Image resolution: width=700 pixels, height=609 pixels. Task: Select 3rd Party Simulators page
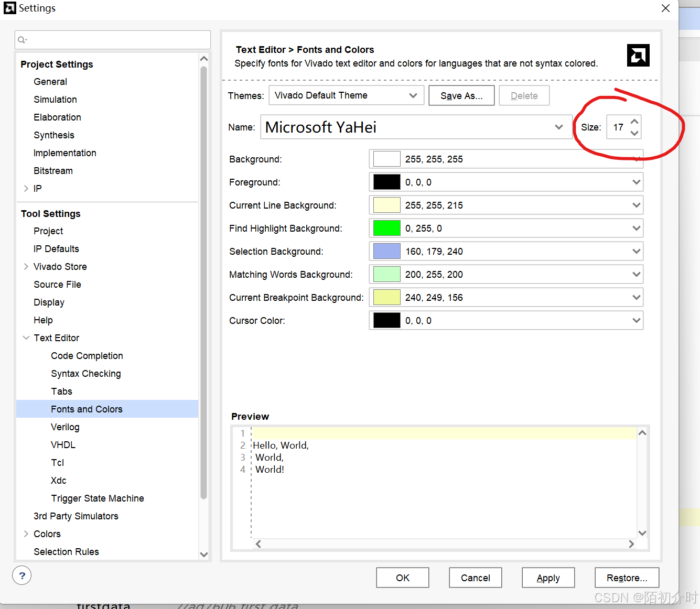[76, 516]
